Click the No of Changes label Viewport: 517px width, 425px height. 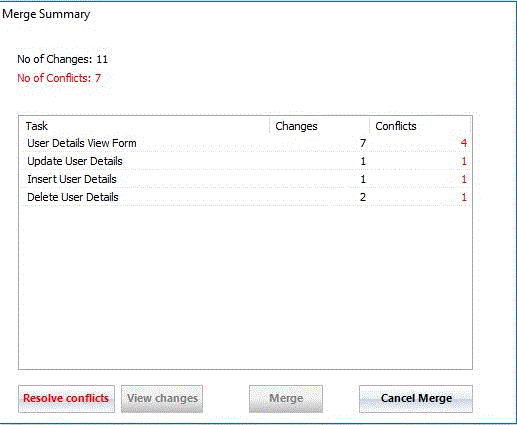pos(62,59)
